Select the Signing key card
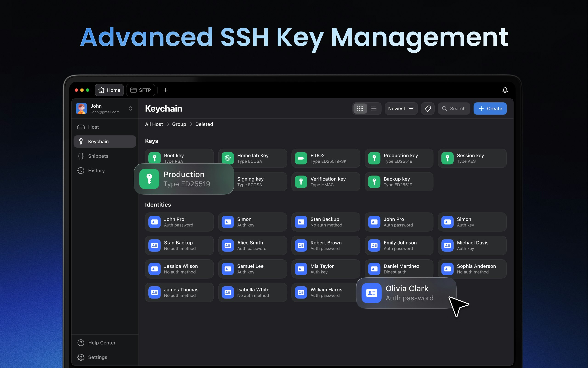Image resolution: width=588 pixels, height=368 pixels. point(260,182)
